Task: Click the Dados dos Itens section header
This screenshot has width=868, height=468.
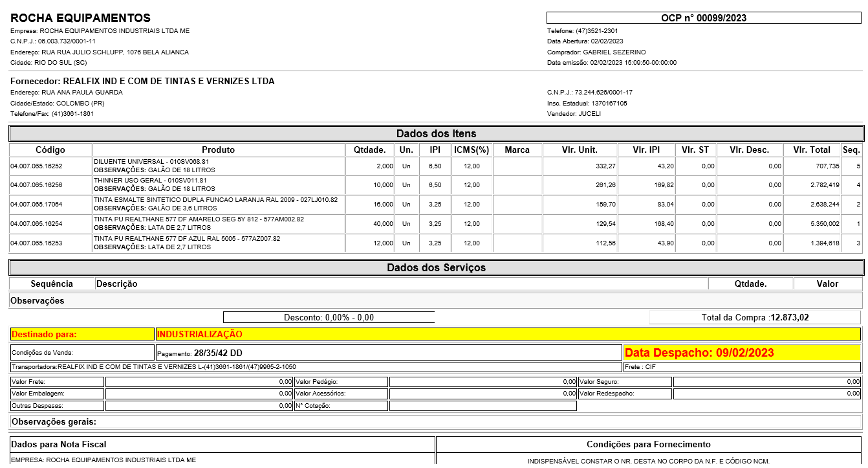Action: 436,134
